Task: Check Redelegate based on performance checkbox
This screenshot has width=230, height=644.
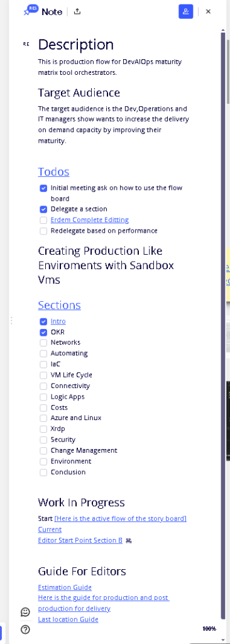Action: (43, 231)
